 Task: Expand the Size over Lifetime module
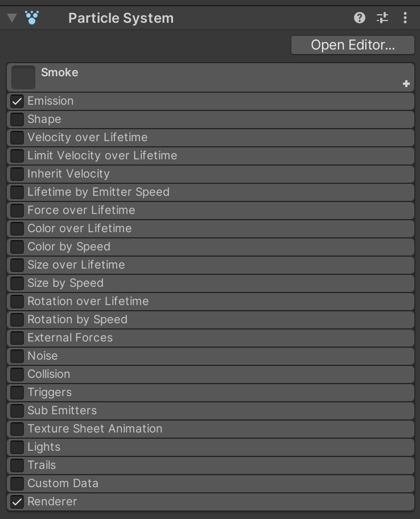tap(76, 265)
